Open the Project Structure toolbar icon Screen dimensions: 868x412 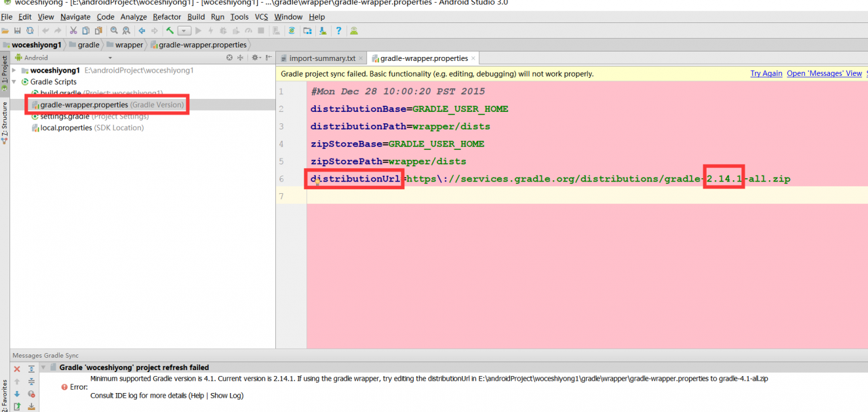pos(308,30)
